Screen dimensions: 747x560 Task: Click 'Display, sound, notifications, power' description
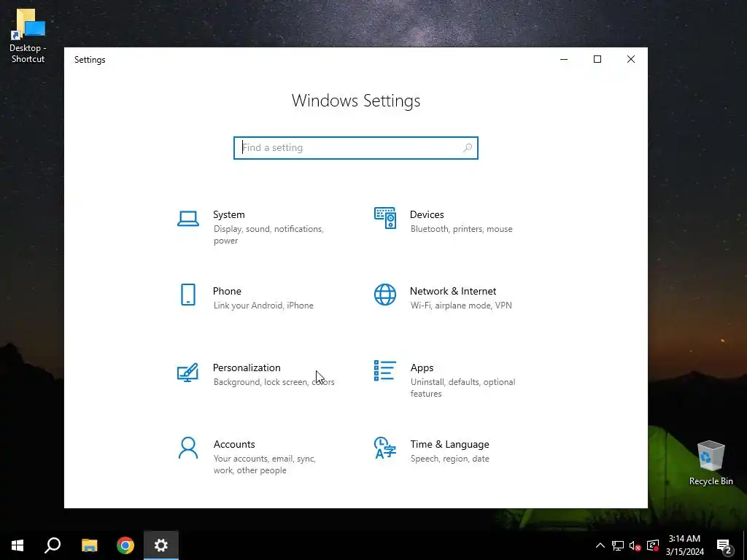(268, 235)
